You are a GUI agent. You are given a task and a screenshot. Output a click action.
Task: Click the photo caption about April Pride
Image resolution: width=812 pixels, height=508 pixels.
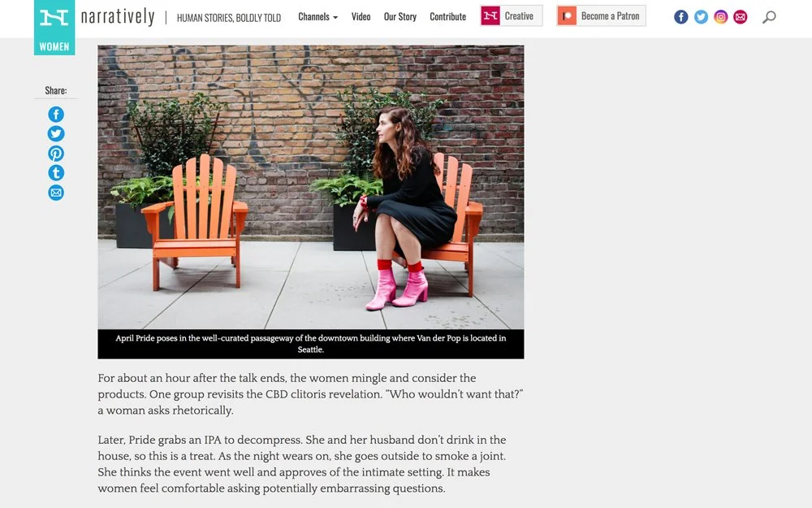tap(311, 344)
